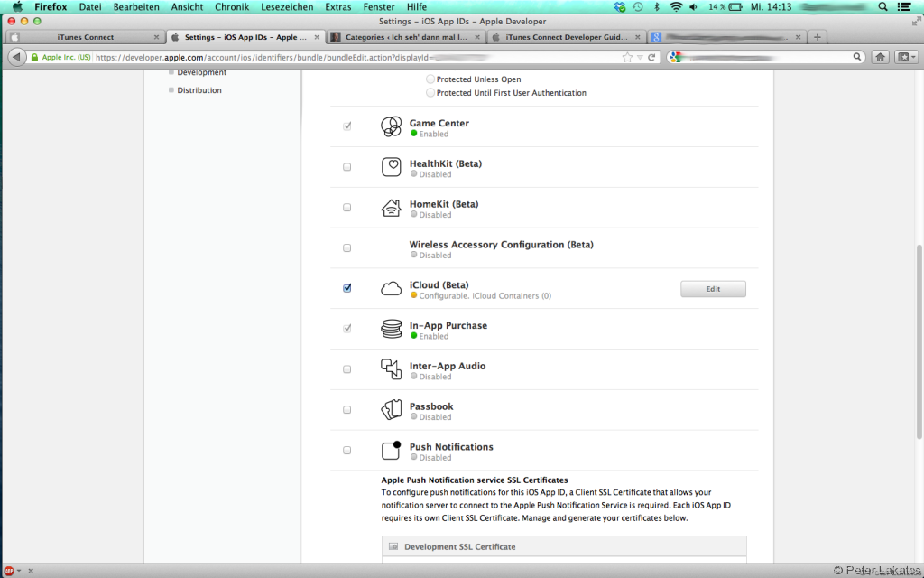
Task: Switch to the iTunes Connect tab
Action: tap(86, 36)
